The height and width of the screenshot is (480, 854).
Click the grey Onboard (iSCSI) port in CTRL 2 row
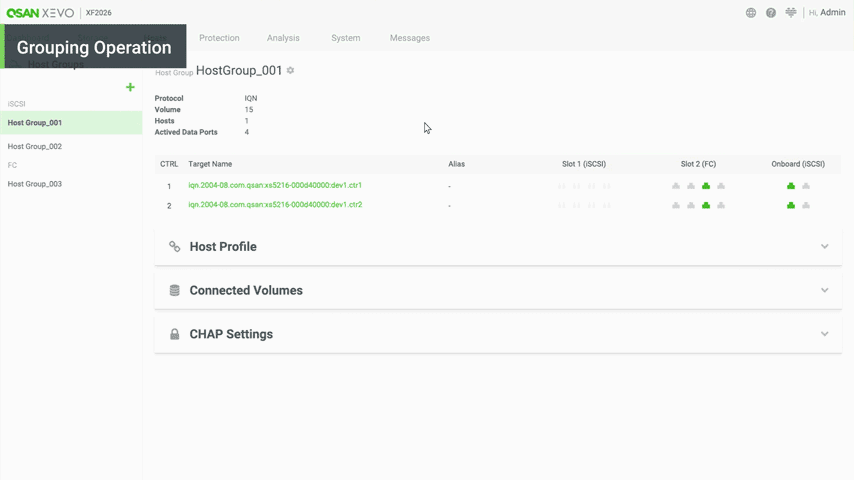pyautogui.click(x=806, y=205)
